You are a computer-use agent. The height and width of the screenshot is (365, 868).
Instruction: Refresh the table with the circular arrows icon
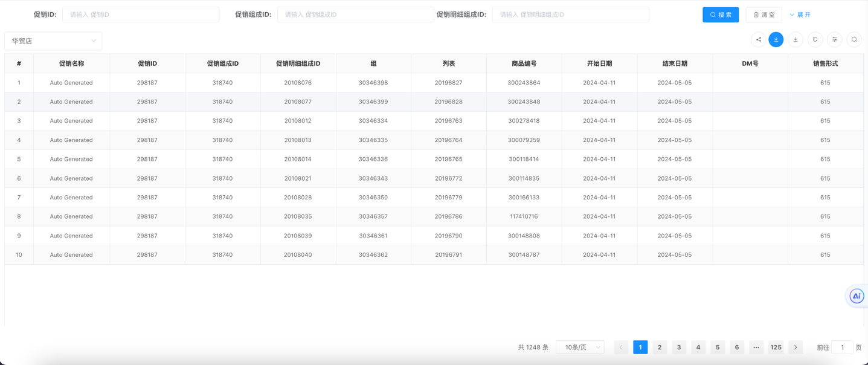click(x=815, y=39)
